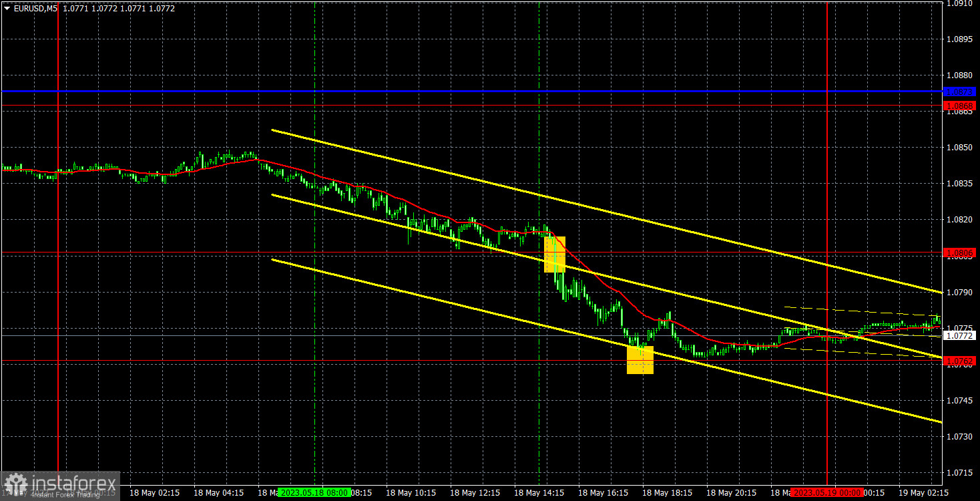
Task: Click the red 1.0762 level label
Action: pyautogui.click(x=959, y=361)
